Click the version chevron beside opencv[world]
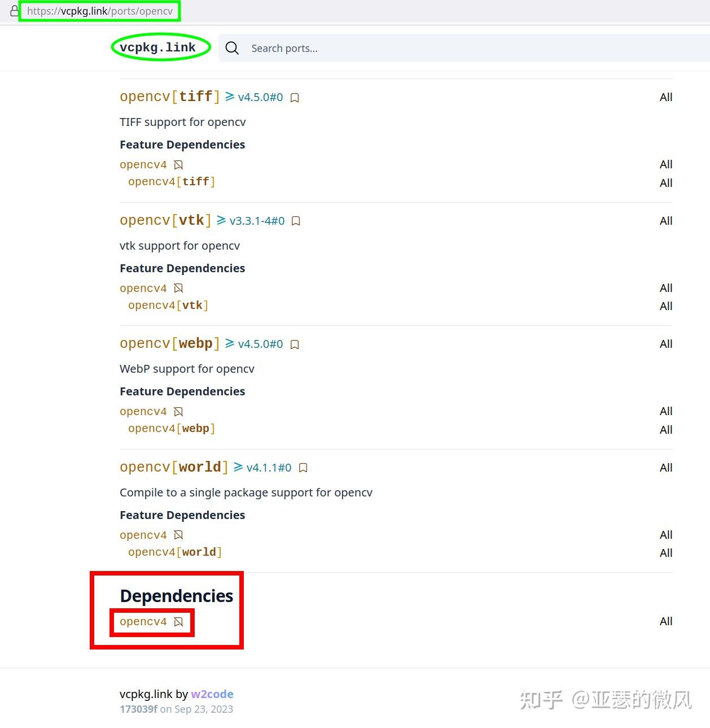Image resolution: width=710 pixels, height=728 pixels. tap(238, 467)
